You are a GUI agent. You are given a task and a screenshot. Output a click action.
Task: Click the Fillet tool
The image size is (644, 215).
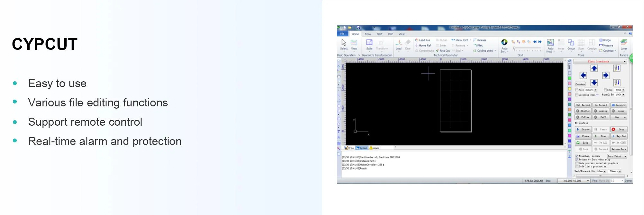point(478,45)
